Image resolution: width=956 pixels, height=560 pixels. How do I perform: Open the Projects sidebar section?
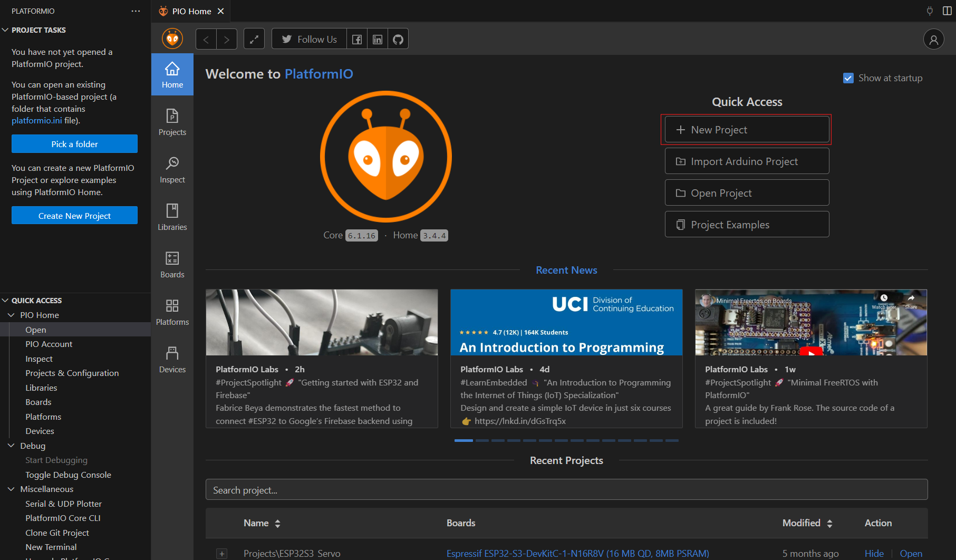[172, 122]
